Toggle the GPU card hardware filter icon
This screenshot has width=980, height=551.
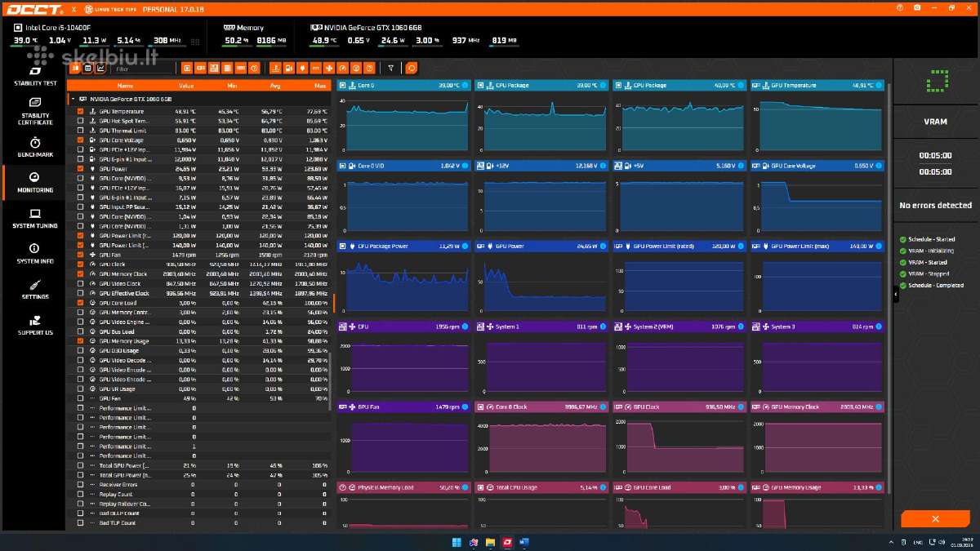[200, 69]
